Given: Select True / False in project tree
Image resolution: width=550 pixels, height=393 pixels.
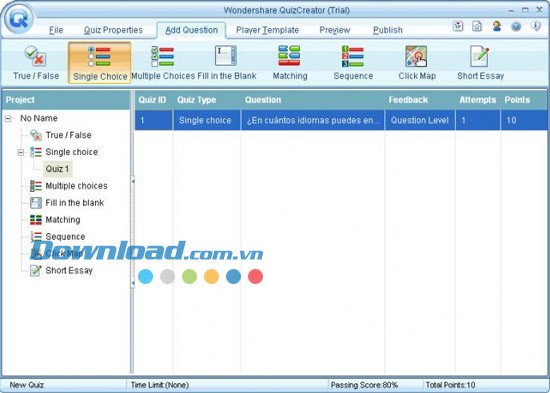Looking at the screenshot, I should (x=68, y=135).
